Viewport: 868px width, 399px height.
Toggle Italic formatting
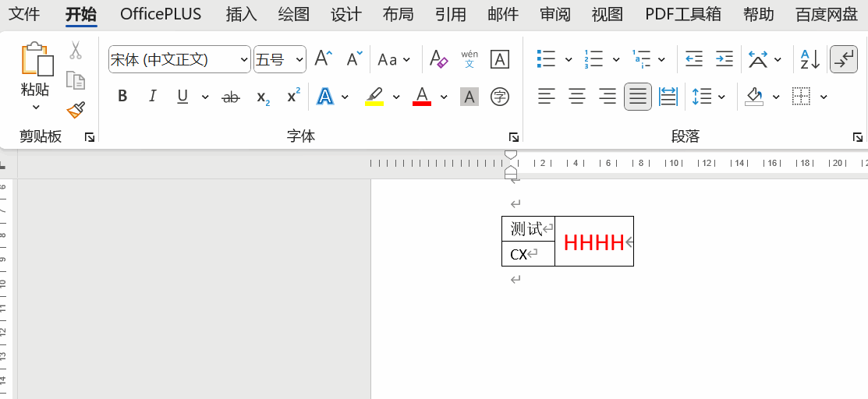tap(153, 97)
